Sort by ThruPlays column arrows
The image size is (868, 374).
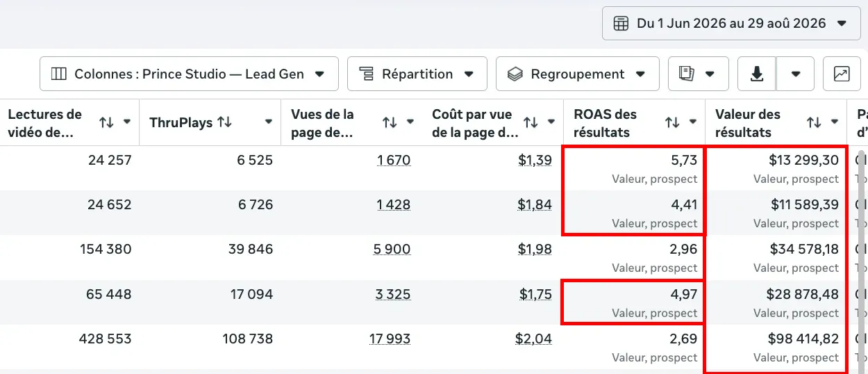coord(224,122)
